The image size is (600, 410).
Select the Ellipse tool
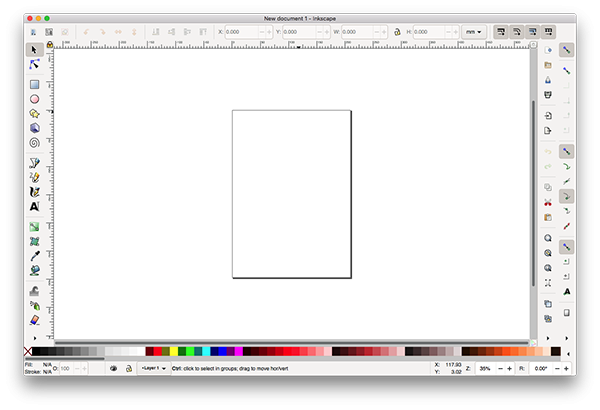tap(34, 99)
